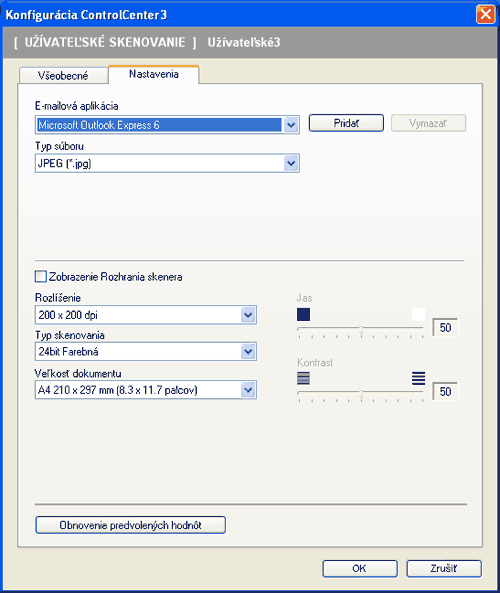500x593 pixels.
Task: Click the Vymazať button
Action: 428,123
